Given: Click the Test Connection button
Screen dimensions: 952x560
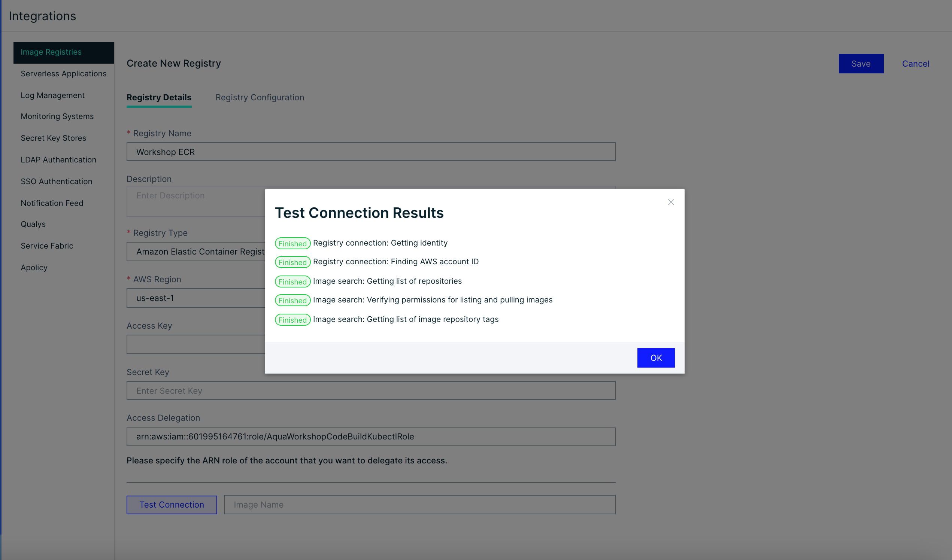Looking at the screenshot, I should [172, 505].
